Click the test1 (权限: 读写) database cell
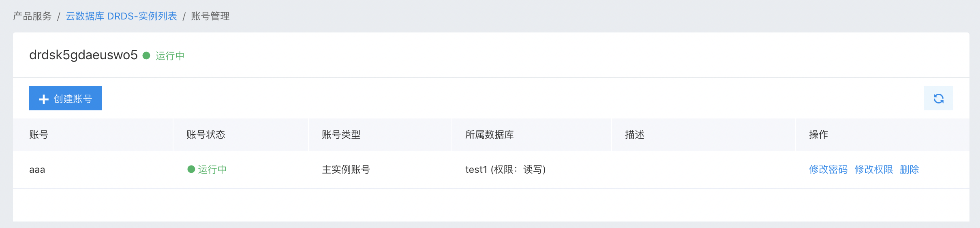The height and width of the screenshot is (228, 980). tap(505, 170)
